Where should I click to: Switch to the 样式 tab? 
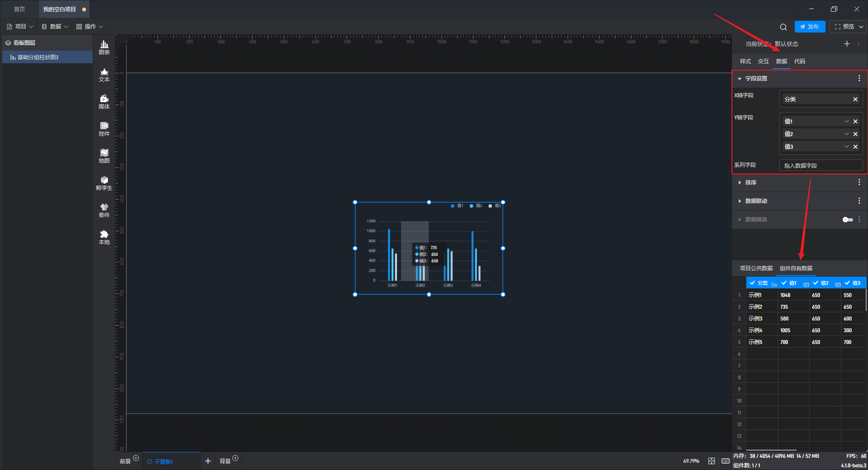(x=745, y=61)
